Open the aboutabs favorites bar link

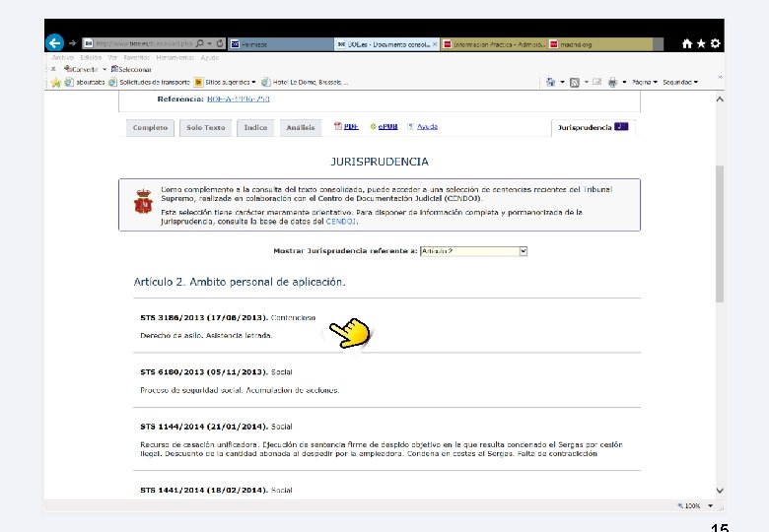[85, 83]
